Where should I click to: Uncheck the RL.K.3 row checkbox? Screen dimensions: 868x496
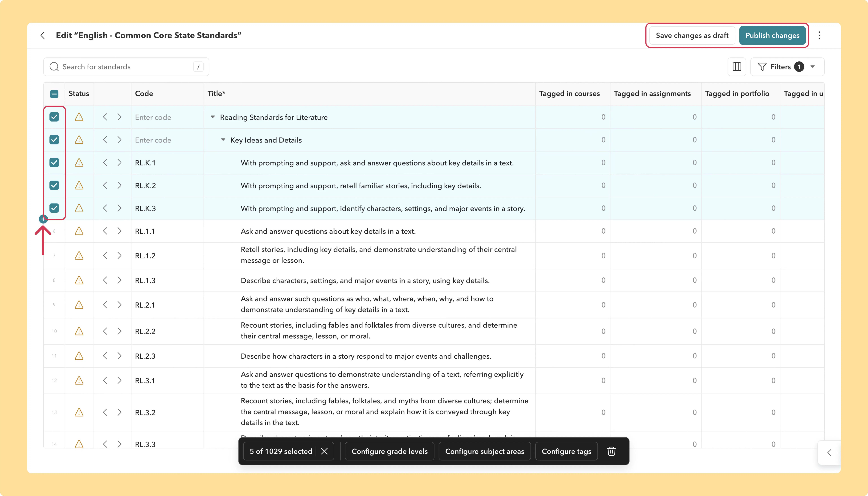[x=54, y=208]
